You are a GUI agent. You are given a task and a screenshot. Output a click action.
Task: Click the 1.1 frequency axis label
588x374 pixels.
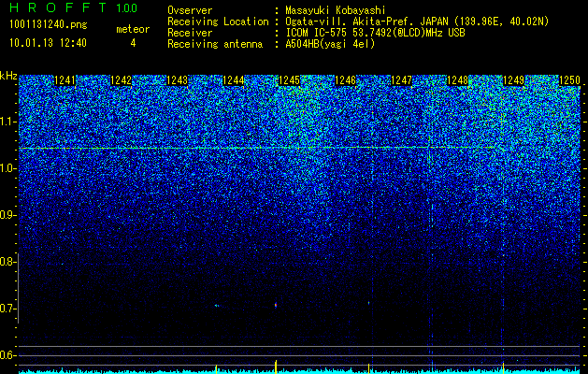pyautogui.click(x=7, y=122)
